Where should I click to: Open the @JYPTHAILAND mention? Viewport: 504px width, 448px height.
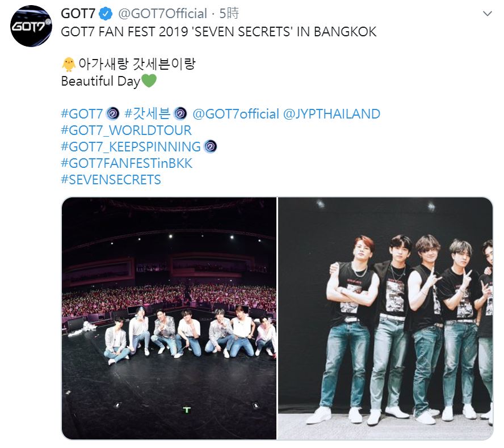click(331, 114)
